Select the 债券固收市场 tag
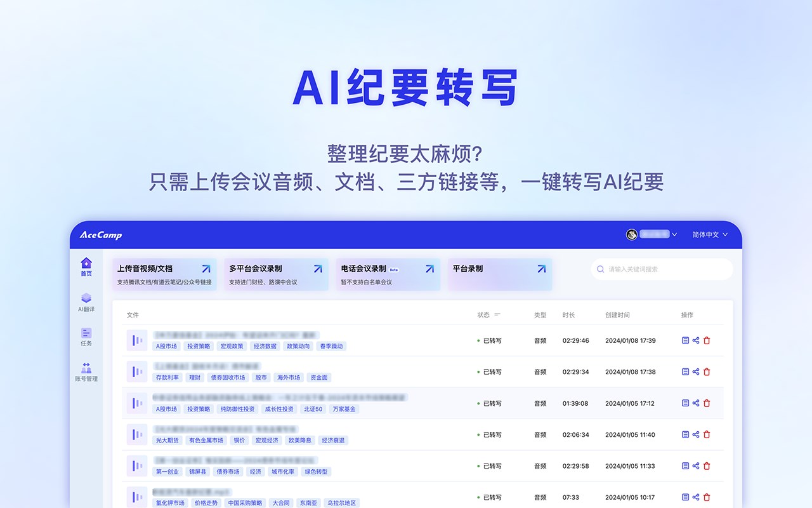 coord(228,377)
